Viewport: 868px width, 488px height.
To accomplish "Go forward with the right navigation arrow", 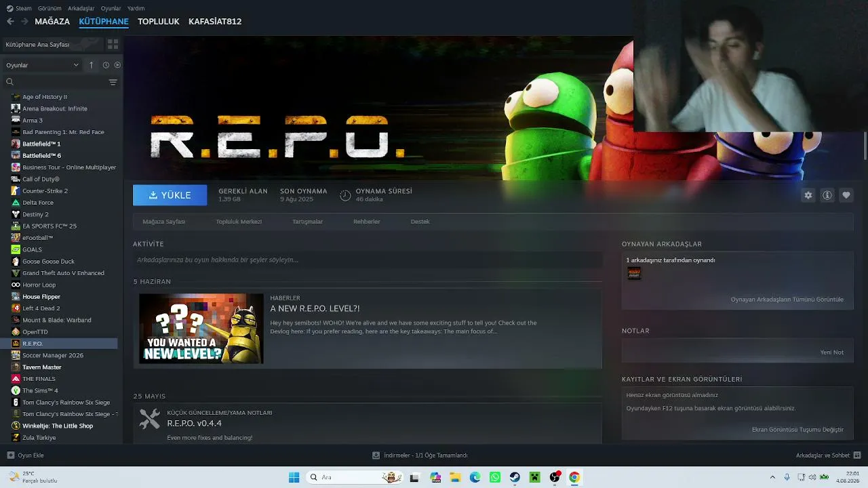I will 24,22.
